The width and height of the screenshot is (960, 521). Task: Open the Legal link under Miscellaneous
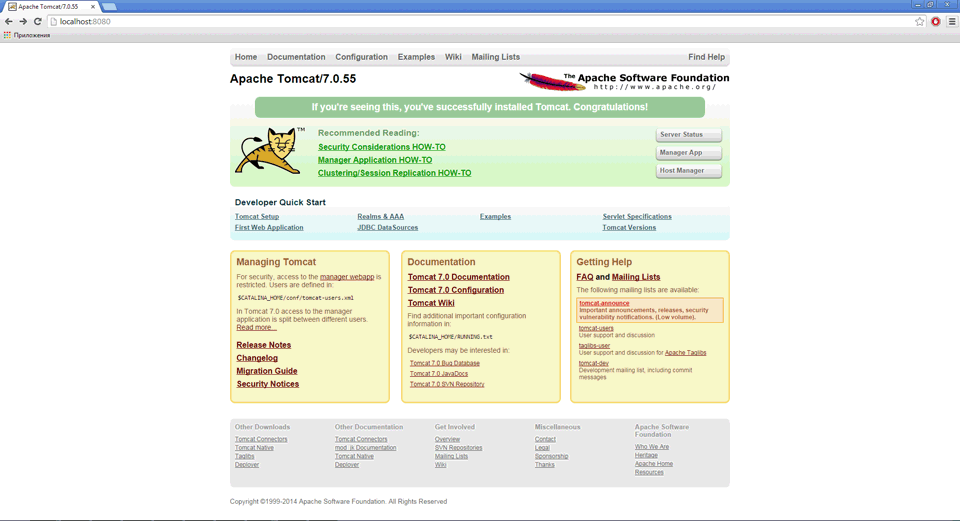tap(542, 448)
